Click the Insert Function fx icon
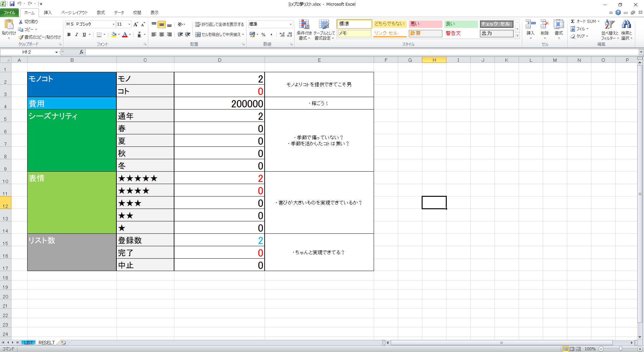 pyautogui.click(x=81, y=52)
